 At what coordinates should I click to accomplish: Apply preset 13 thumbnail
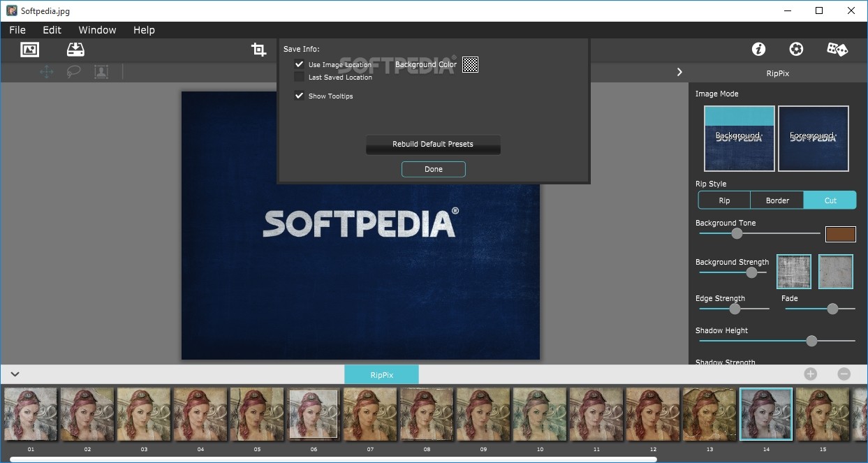(709, 414)
